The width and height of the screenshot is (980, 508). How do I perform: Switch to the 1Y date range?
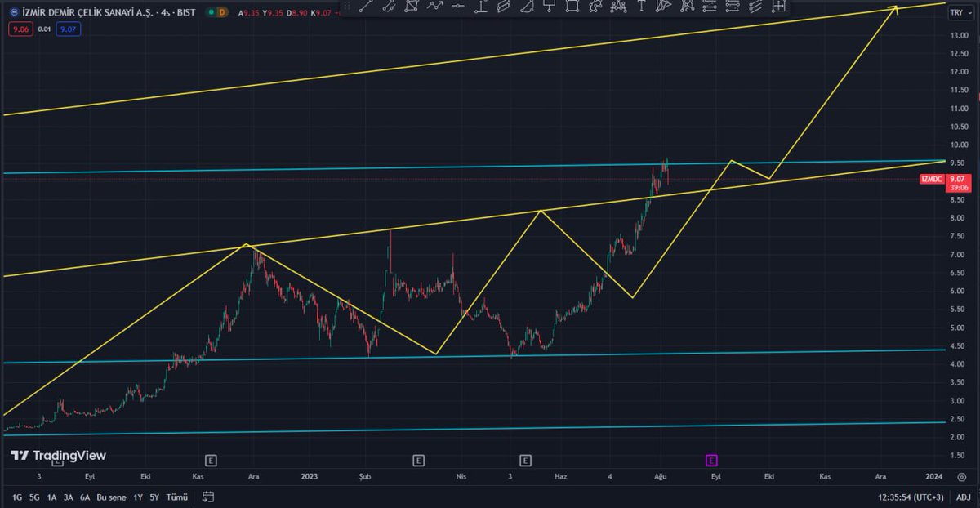(x=137, y=497)
